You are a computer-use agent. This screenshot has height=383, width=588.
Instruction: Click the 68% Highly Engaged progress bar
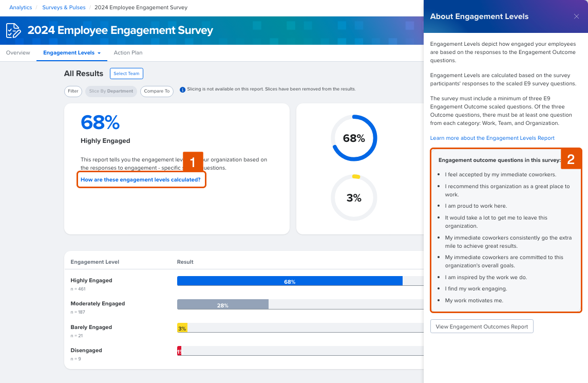[290, 281]
